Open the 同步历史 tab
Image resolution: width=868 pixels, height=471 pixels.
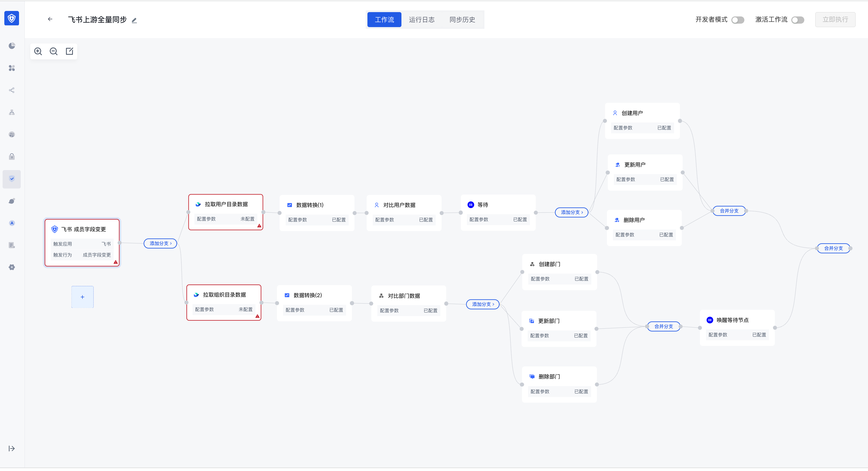(x=462, y=20)
